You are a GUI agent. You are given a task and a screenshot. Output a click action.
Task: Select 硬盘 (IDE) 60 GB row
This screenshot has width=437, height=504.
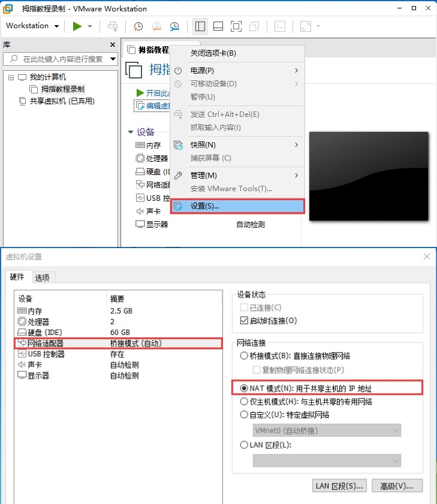[x=118, y=333]
